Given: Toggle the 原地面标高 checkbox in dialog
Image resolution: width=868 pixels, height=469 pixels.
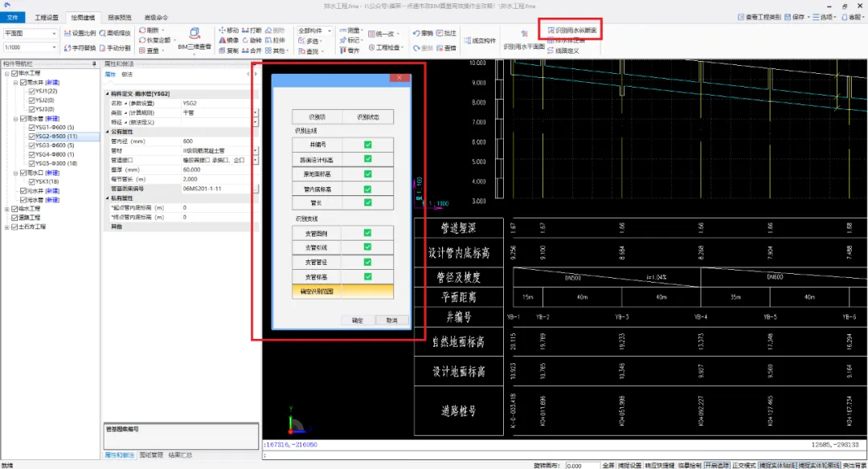Looking at the screenshot, I should [367, 173].
